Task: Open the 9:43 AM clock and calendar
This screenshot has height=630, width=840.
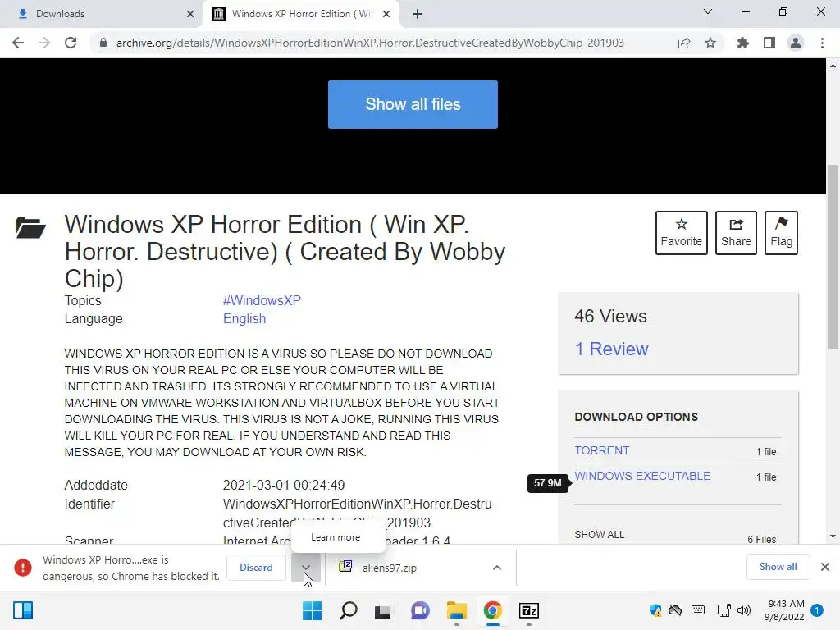Action: pos(784,610)
